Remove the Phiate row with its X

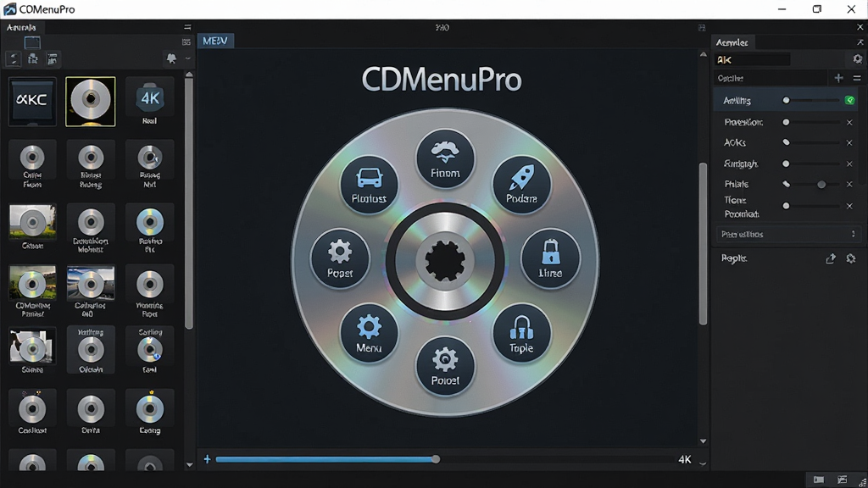click(x=849, y=184)
